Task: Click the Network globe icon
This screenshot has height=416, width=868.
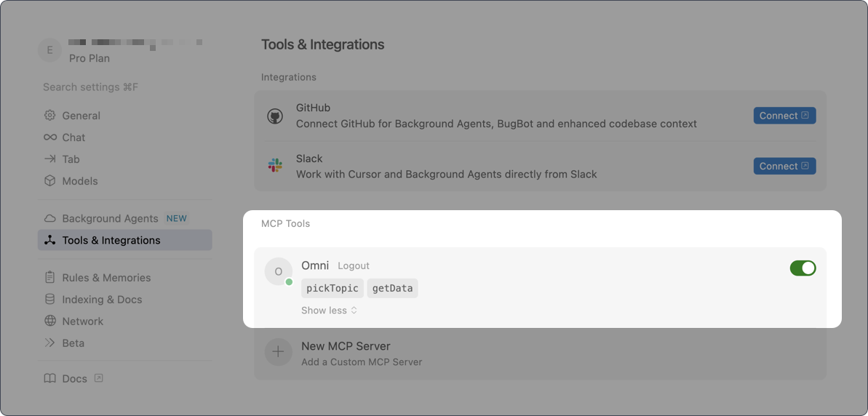Action: [x=49, y=321]
